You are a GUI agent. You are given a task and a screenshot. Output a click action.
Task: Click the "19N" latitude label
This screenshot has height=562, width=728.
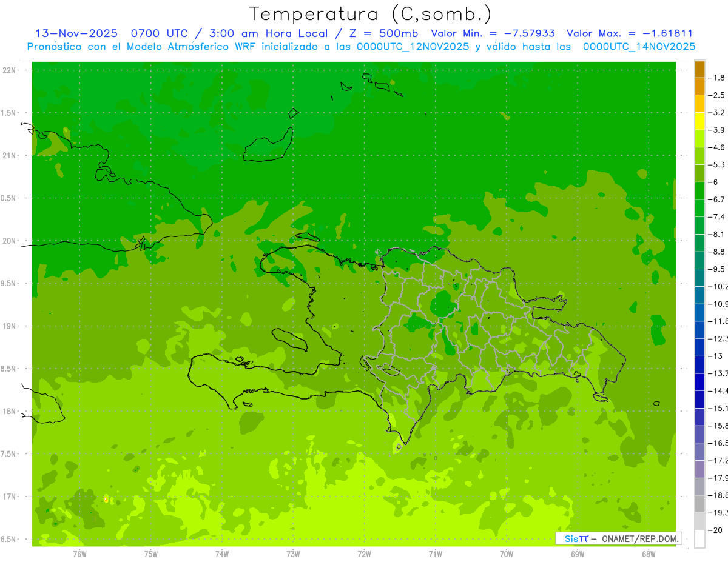pos(10,326)
